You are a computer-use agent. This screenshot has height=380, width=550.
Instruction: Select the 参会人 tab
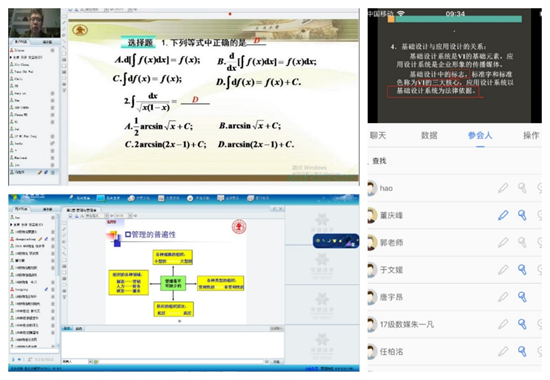[x=480, y=135]
